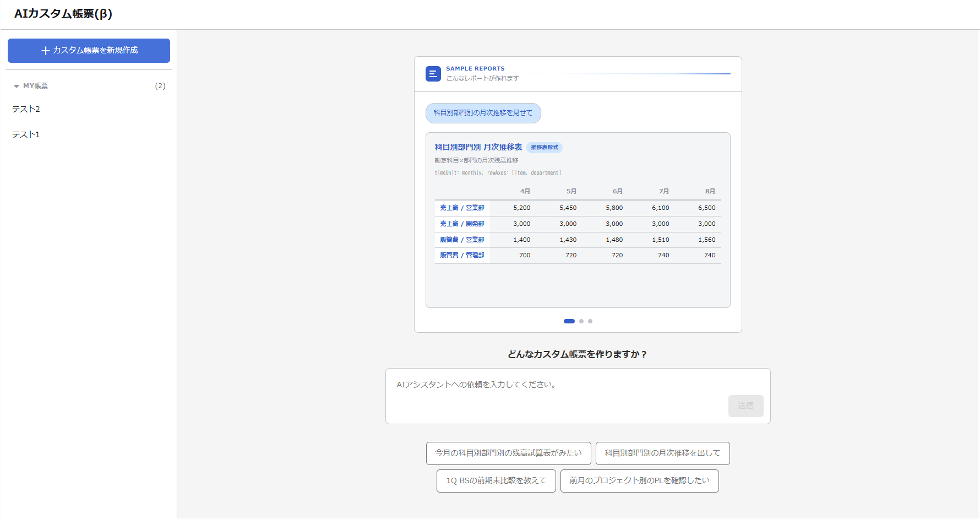Click the 科目別部門別 月次推移表 title
This screenshot has height=519, width=980.
[x=478, y=148]
